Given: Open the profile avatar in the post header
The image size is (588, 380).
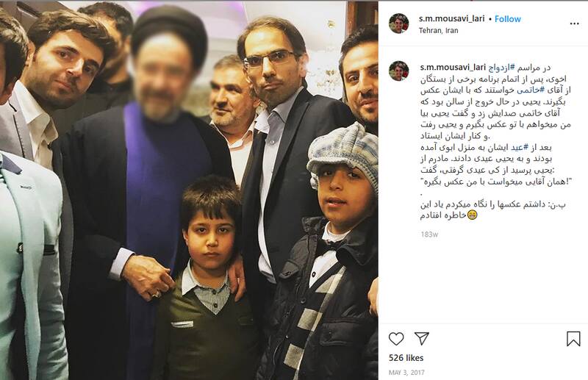Looking at the screenshot, I should [x=398, y=24].
